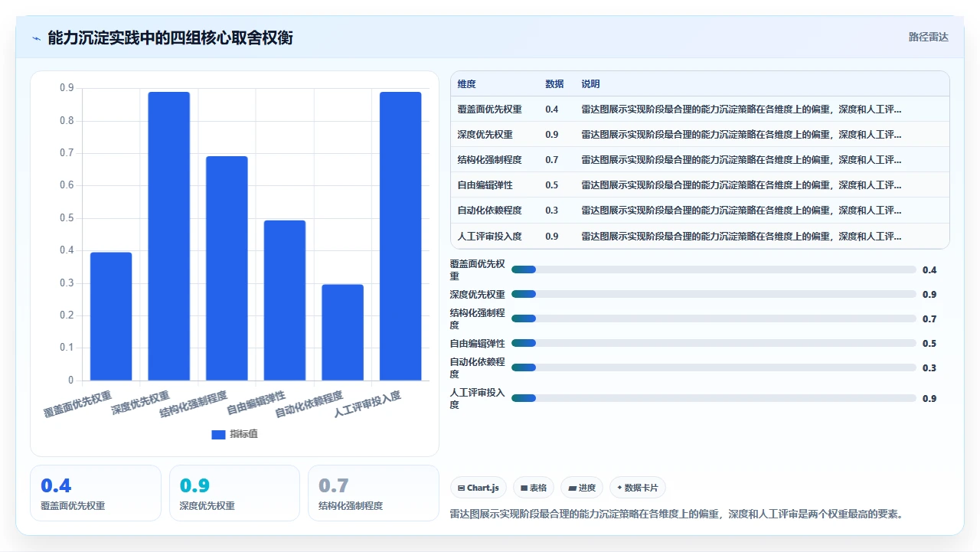Click the dashboard title 能力沉淀实践中的四组核心取舍权衡
The width and height of the screenshot is (980, 552).
click(x=170, y=38)
